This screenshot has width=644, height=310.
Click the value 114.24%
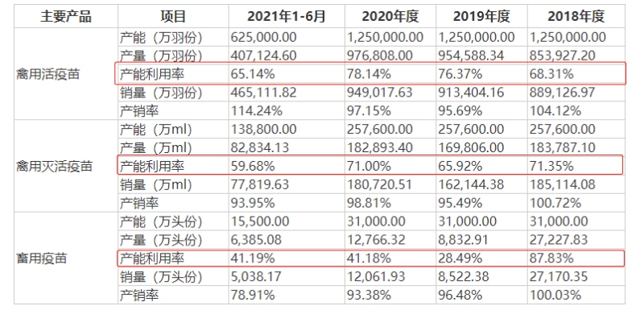(256, 111)
